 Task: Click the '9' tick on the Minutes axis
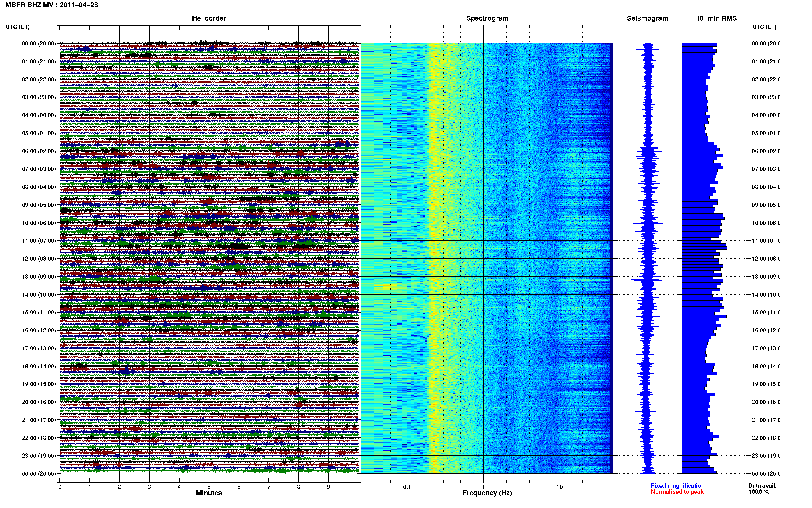coord(328,487)
